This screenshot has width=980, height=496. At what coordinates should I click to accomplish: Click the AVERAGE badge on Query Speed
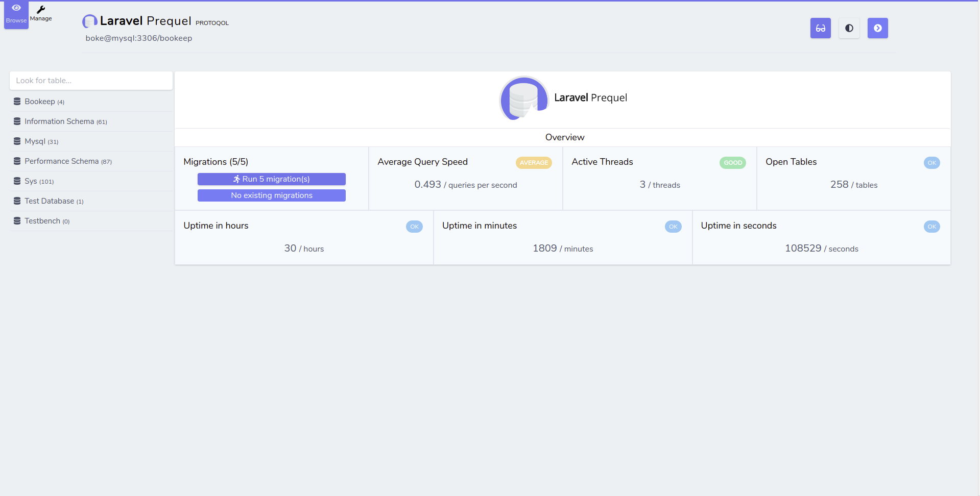coord(534,163)
